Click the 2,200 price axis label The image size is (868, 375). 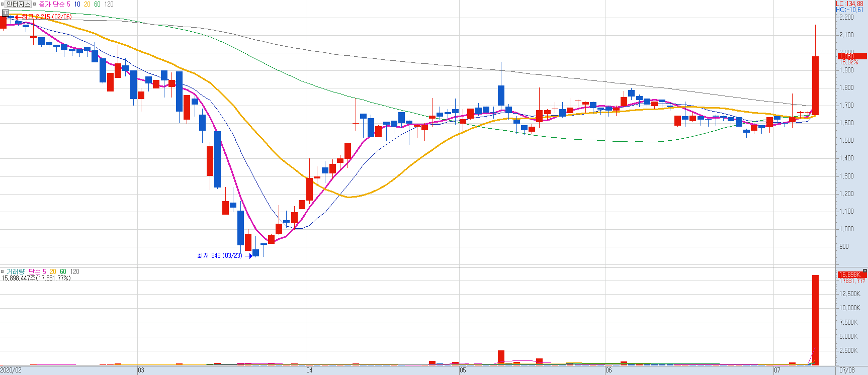coord(846,17)
